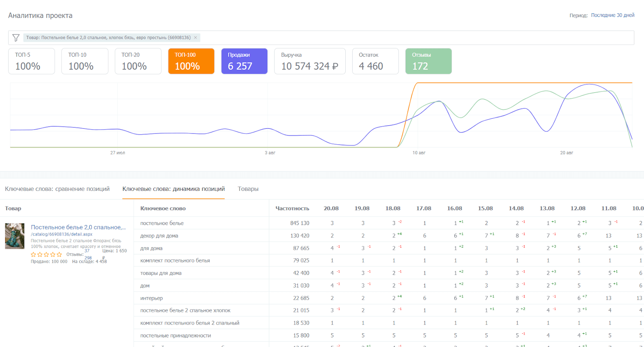
Task: Click the filter input field area
Action: (x=402, y=38)
